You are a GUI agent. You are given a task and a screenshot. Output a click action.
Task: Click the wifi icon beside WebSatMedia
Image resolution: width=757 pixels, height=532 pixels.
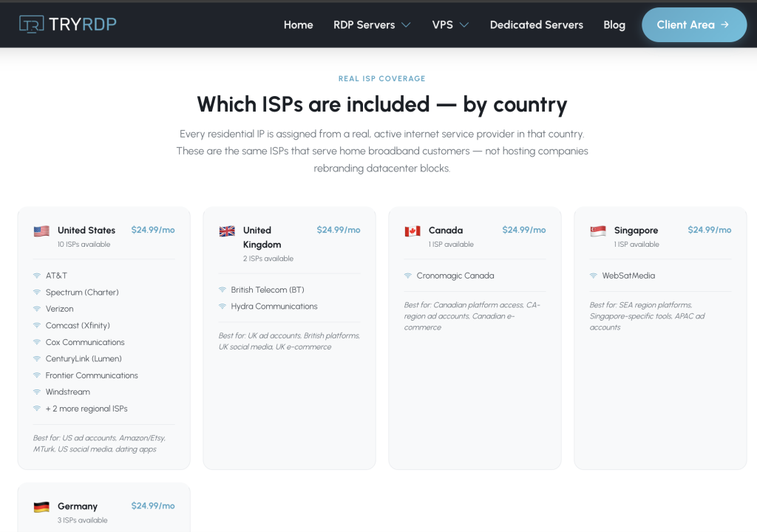[593, 276]
